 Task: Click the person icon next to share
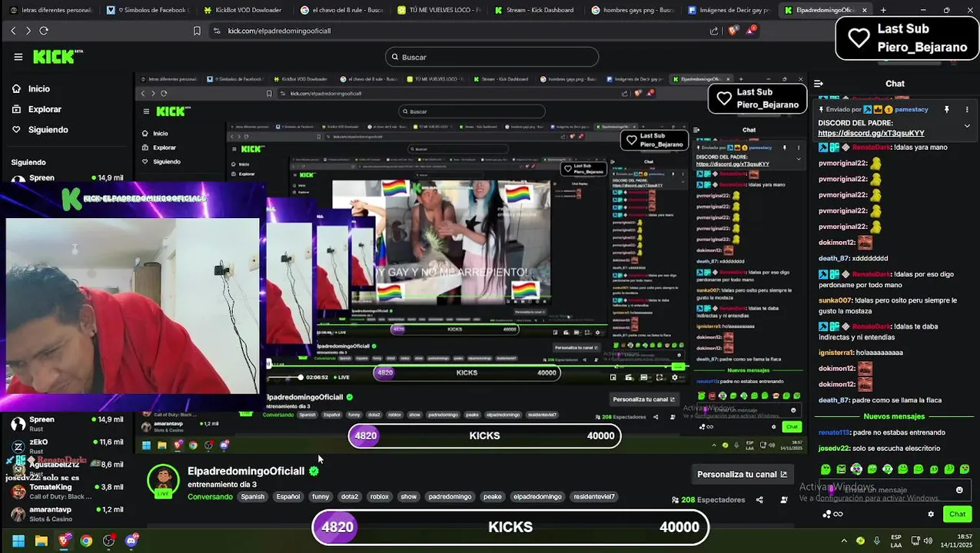tap(784, 500)
